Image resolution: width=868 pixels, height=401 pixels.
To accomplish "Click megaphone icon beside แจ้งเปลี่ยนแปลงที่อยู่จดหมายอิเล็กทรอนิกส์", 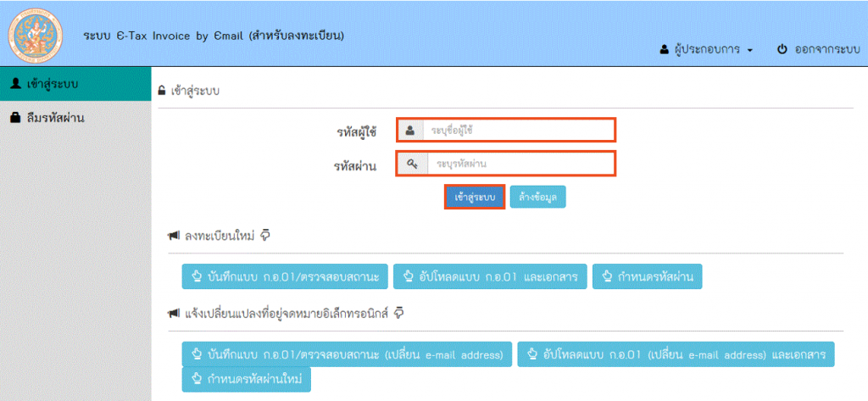I will tap(173, 314).
